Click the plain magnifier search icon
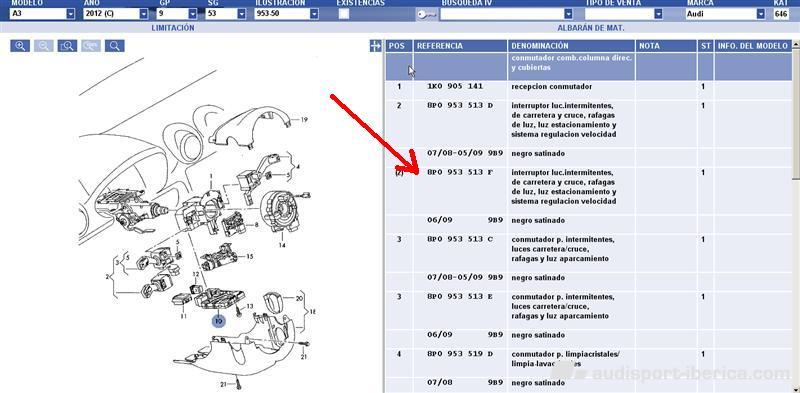This screenshot has height=393, width=800. tap(115, 46)
